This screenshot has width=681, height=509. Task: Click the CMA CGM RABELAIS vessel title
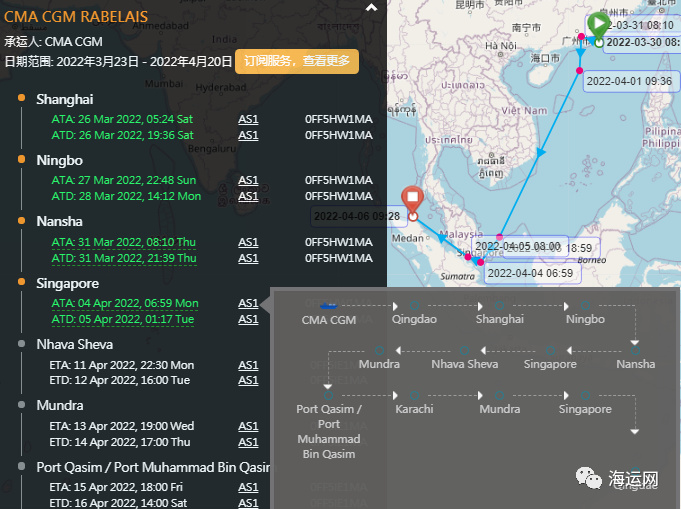tap(76, 17)
